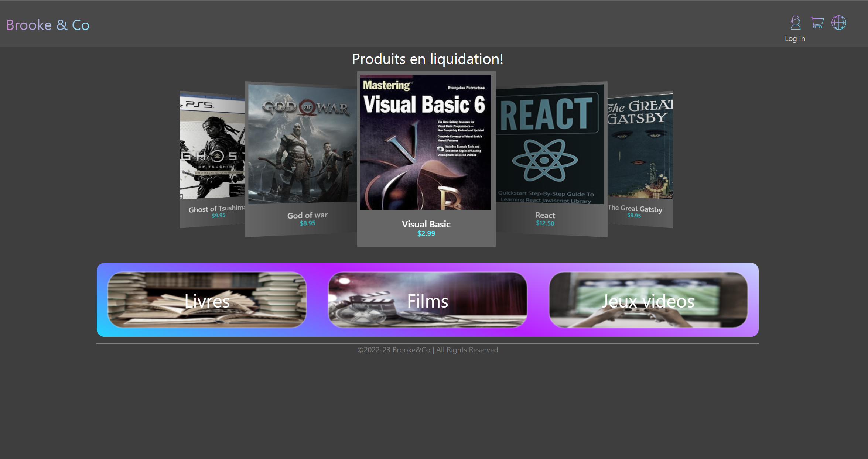Click the Brooke&Co All Rights Reserved footer
This screenshot has width=868, height=459.
427,350
